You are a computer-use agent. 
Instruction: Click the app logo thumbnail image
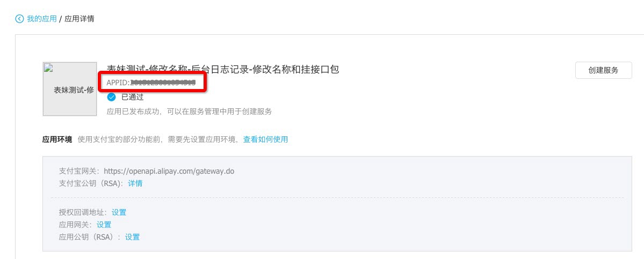pos(70,90)
